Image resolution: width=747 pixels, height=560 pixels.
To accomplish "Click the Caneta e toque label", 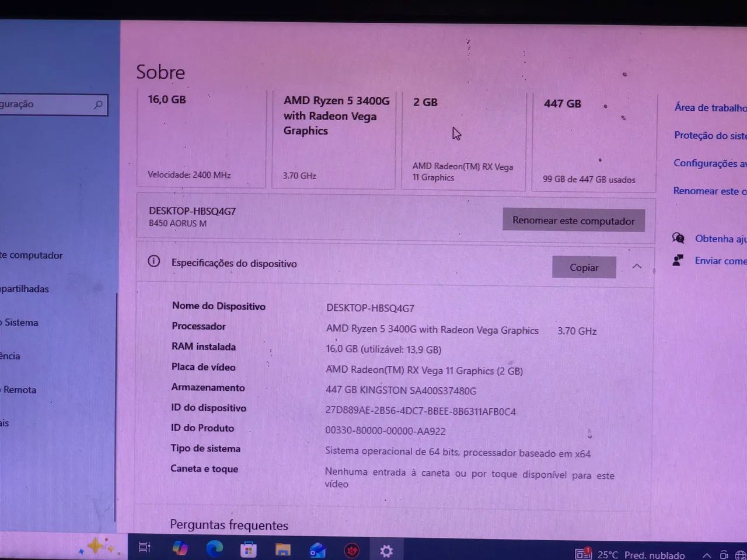I will coord(204,468).
